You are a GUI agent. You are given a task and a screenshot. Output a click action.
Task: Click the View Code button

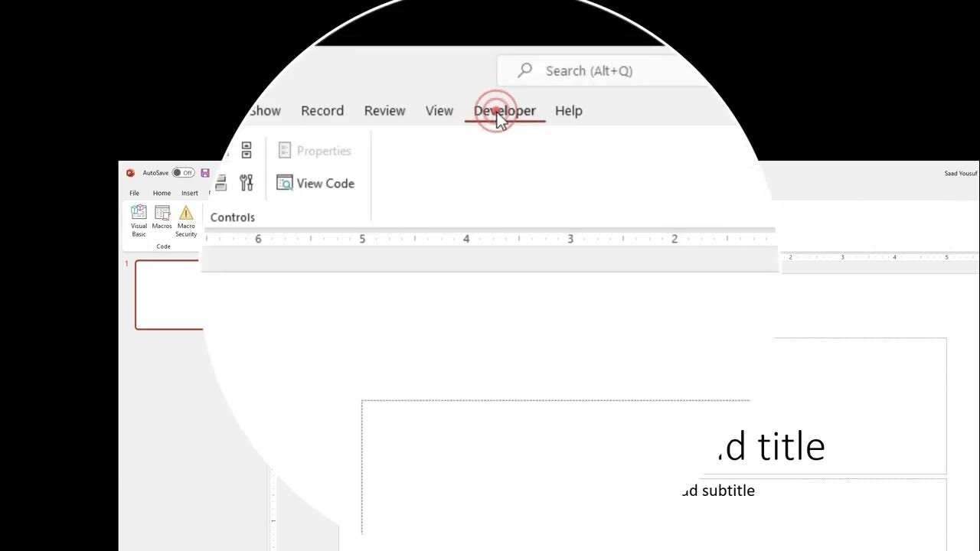tap(315, 183)
